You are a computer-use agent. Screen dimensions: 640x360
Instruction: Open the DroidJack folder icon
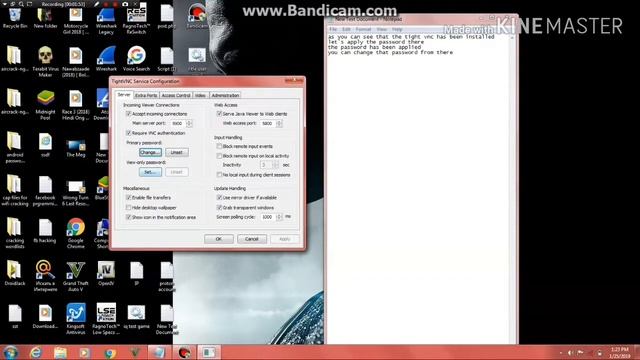coord(15,273)
